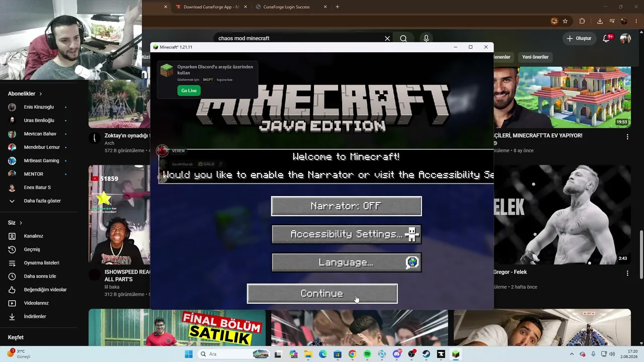The width and height of the screenshot is (644, 362).
Task: Open OBS Studio from the taskbar
Action: point(412,354)
